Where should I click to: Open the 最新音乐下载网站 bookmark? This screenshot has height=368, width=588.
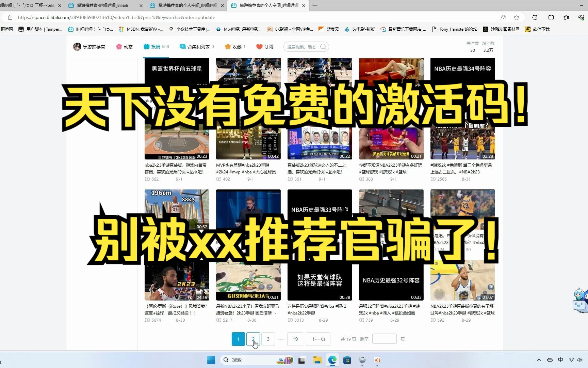coord(403,29)
